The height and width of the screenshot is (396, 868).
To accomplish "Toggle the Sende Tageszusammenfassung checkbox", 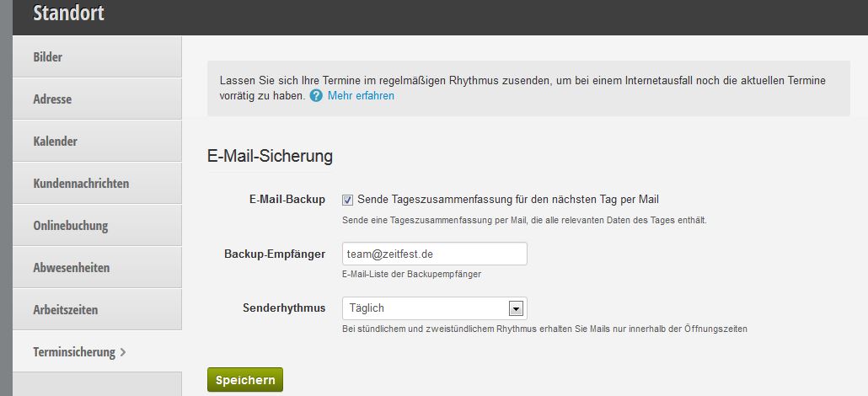I will [x=347, y=200].
